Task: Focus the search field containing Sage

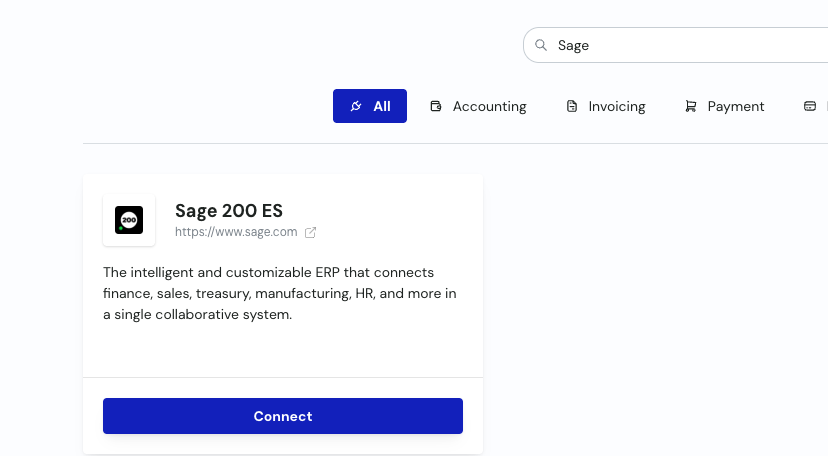Action: 675,45
